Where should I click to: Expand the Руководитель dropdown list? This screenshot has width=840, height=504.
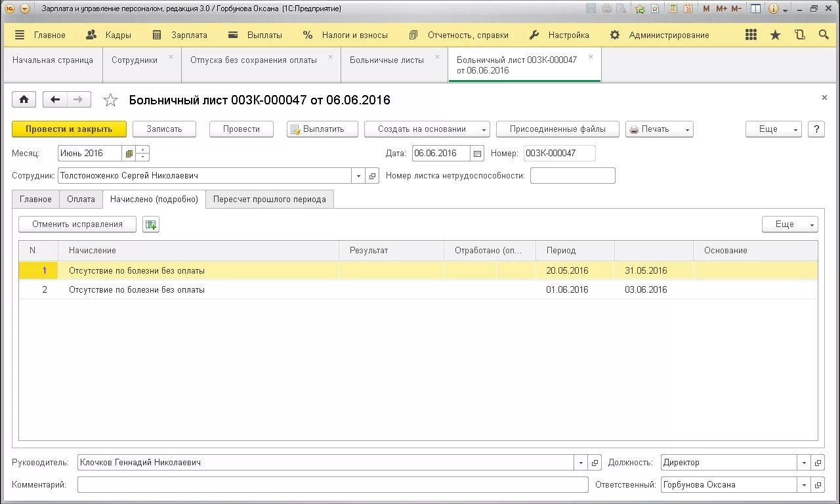[581, 463]
